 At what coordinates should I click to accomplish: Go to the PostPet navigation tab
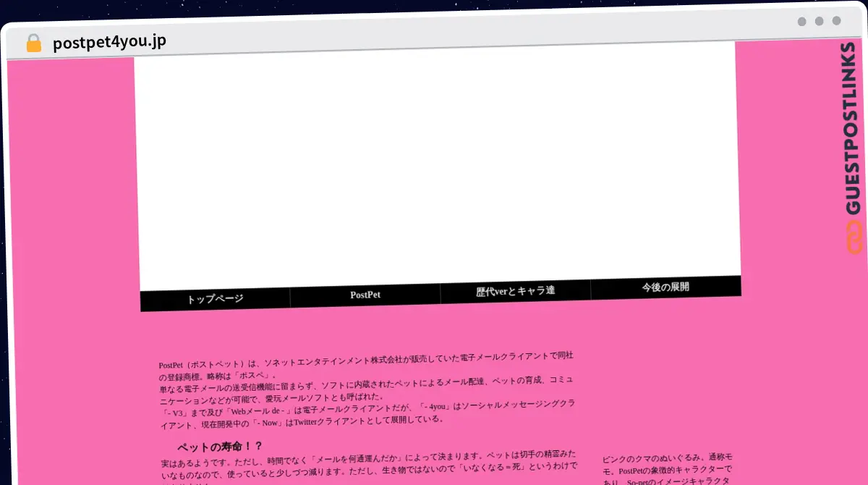(x=365, y=295)
